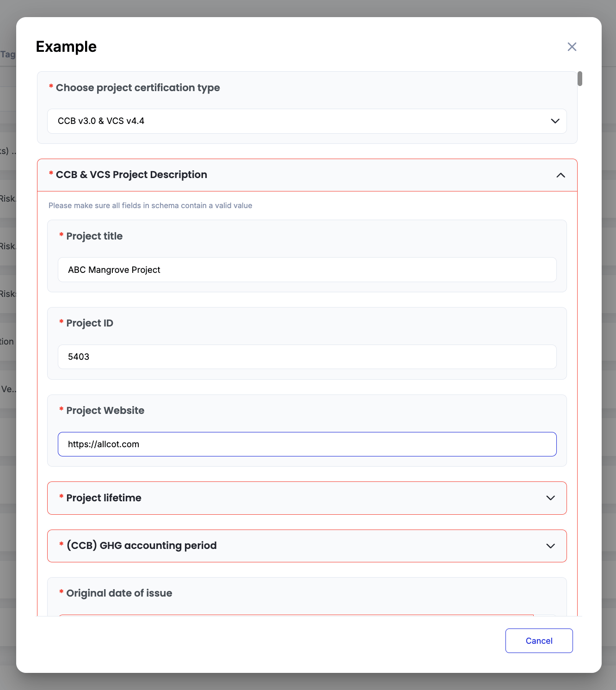Click the Project ID field containing 5403
616x690 pixels.
pos(307,357)
